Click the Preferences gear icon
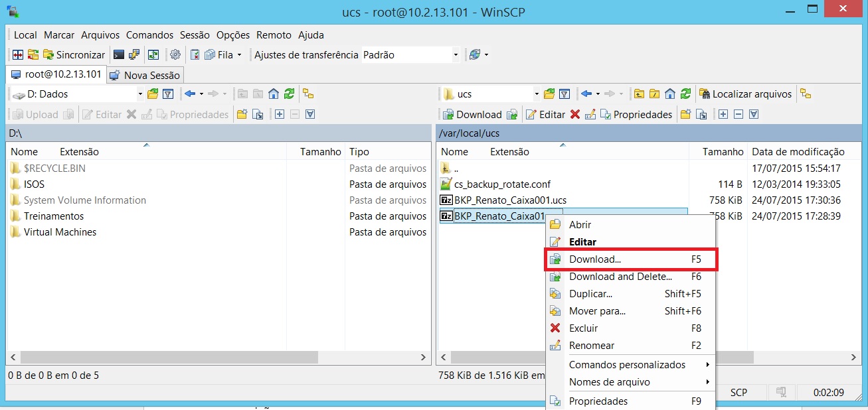Screen dimensions: 868x410 175,55
